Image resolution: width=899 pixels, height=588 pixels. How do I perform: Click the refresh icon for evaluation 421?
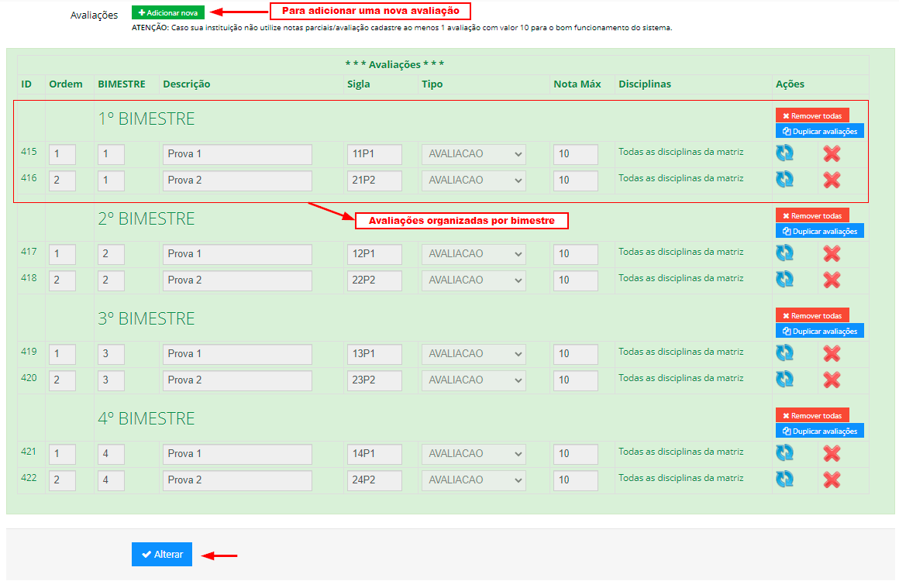[x=784, y=453]
